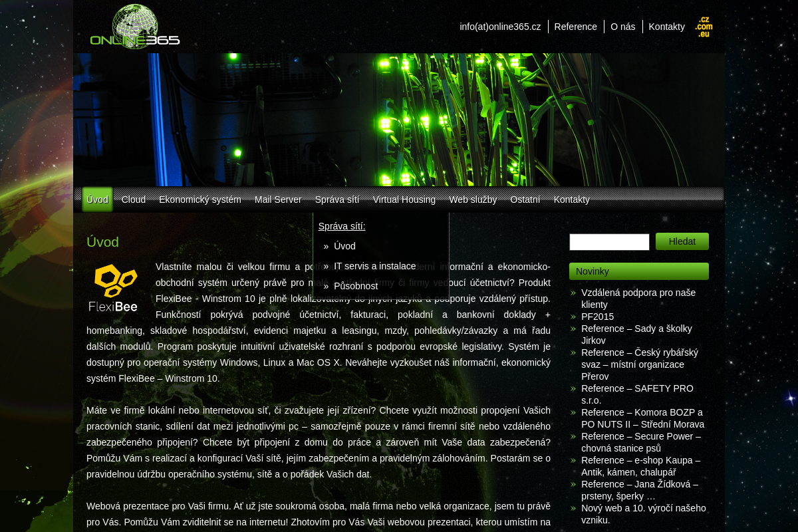The width and height of the screenshot is (798, 532).
Task: Click the .cz .com .eu domain icon
Action: pyautogui.click(x=704, y=27)
